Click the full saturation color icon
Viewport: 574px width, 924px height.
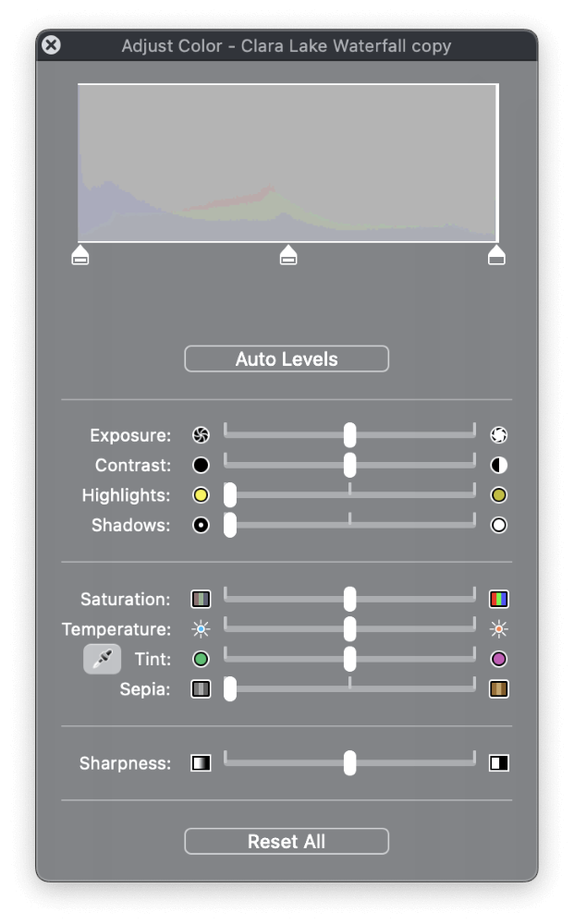click(498, 599)
